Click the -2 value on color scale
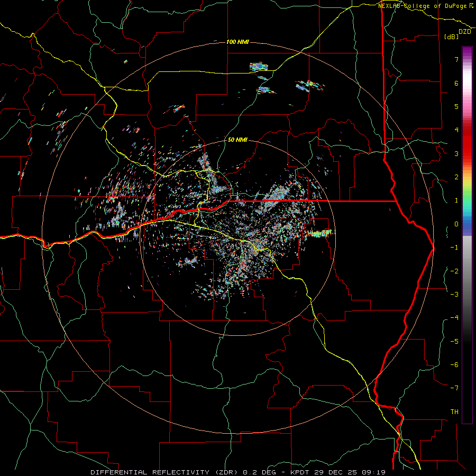The height and width of the screenshot is (476, 476). pyautogui.click(x=454, y=271)
